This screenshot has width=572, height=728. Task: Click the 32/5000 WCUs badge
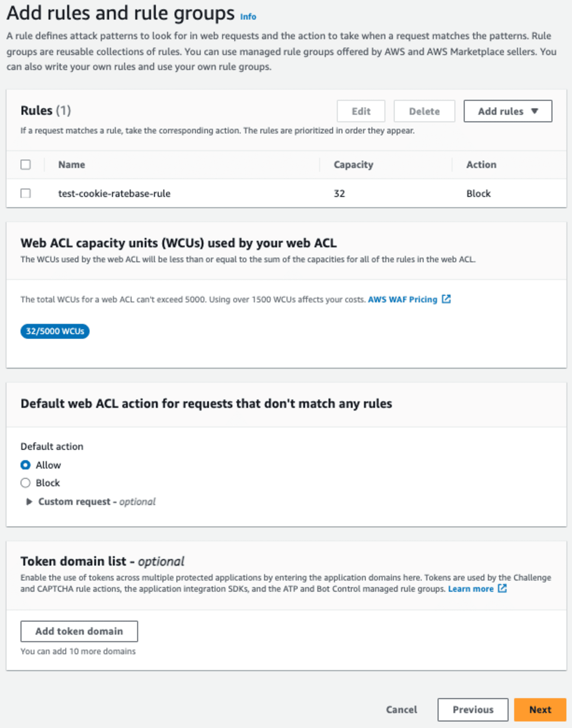click(x=55, y=331)
